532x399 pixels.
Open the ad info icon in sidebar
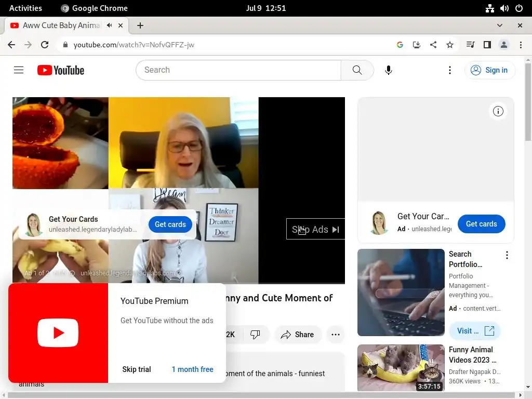498,111
